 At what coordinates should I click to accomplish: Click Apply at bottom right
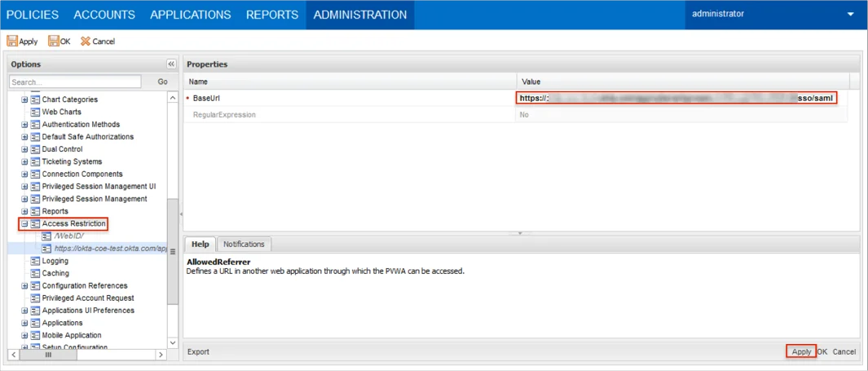click(801, 351)
